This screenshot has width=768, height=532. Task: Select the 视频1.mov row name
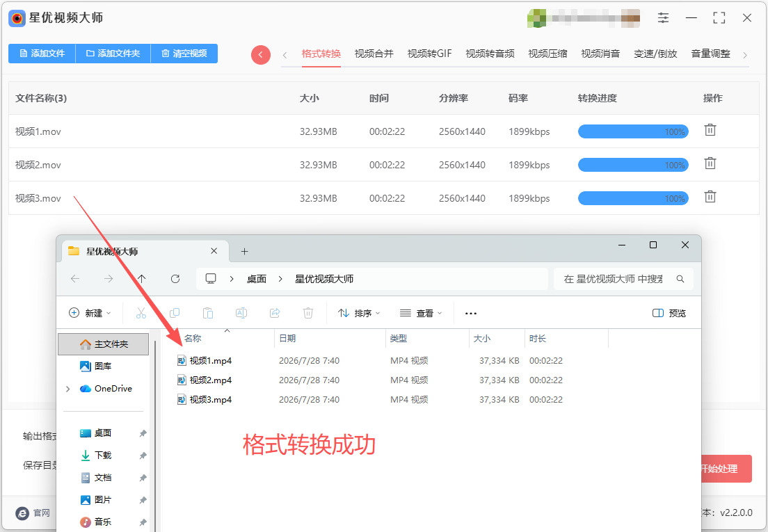(38, 131)
